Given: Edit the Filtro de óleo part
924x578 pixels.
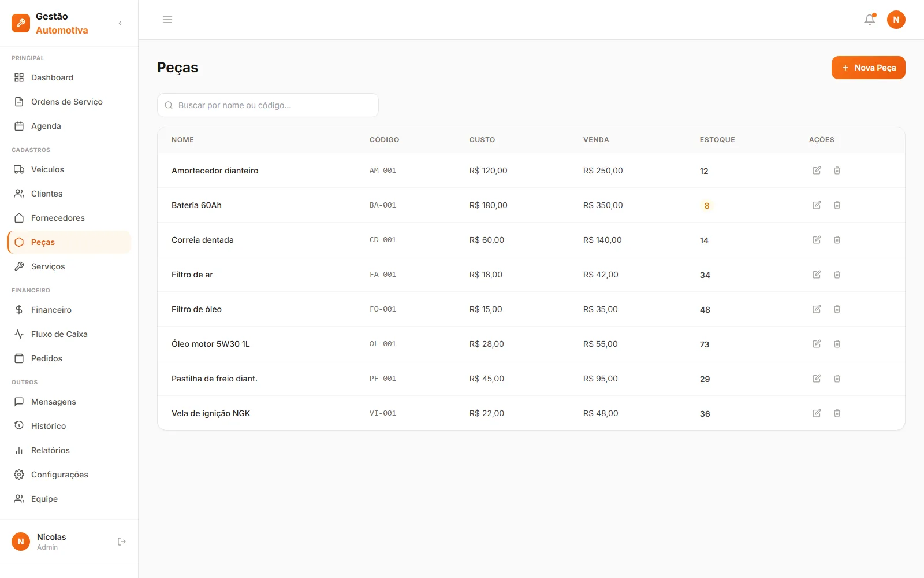Looking at the screenshot, I should pos(817,309).
